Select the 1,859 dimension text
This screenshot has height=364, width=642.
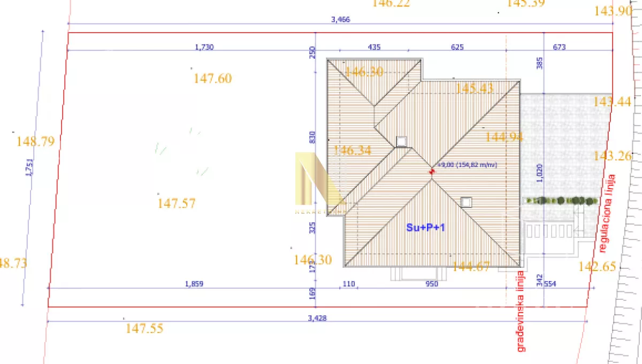[x=194, y=284]
